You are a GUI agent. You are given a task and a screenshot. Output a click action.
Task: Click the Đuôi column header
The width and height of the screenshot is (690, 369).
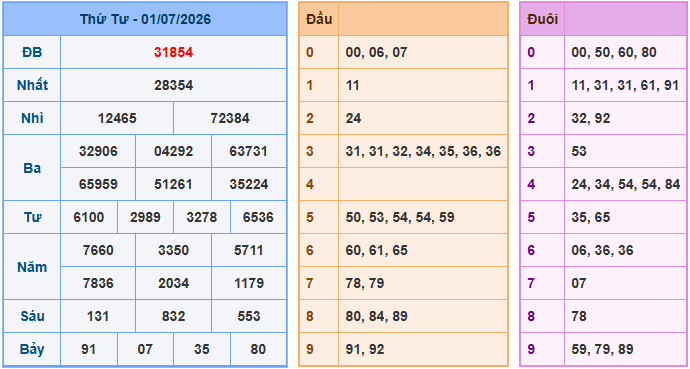pos(543,19)
